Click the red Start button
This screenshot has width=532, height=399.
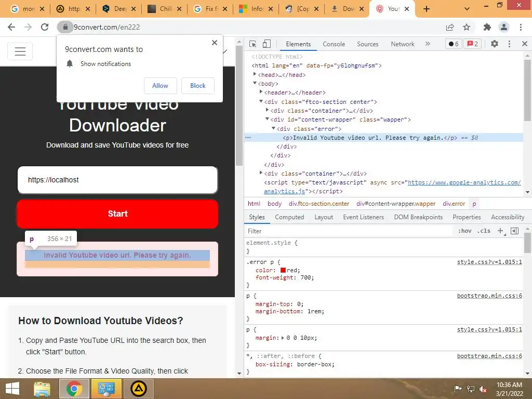(117, 214)
